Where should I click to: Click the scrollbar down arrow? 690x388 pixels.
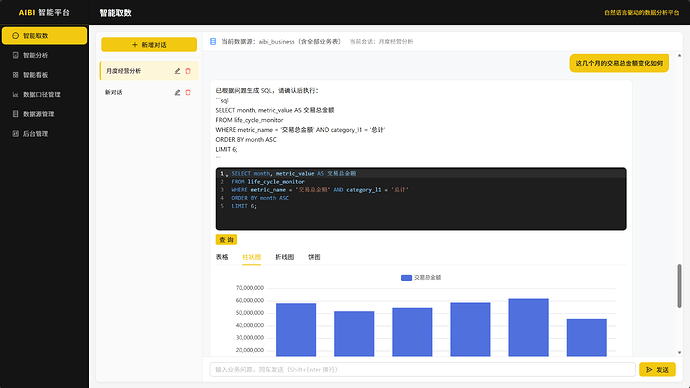[x=679, y=352]
